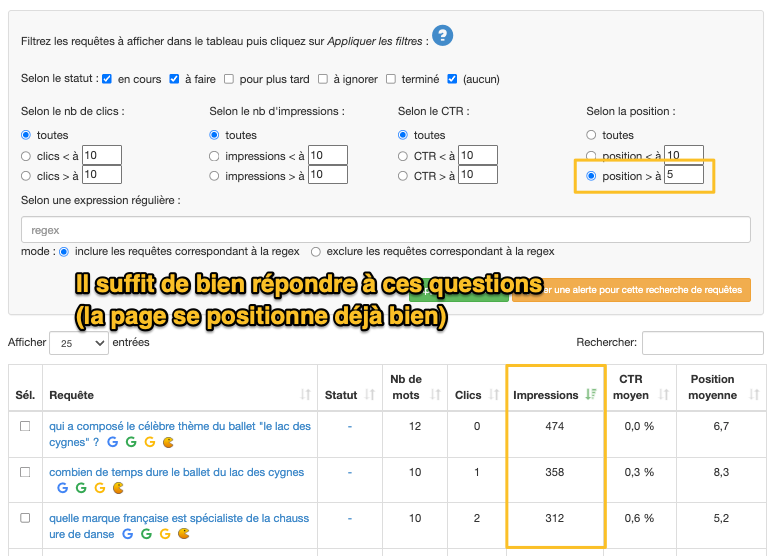775x556 pixels.
Task: Select the 'position > à' radio button
Action: [x=591, y=176]
